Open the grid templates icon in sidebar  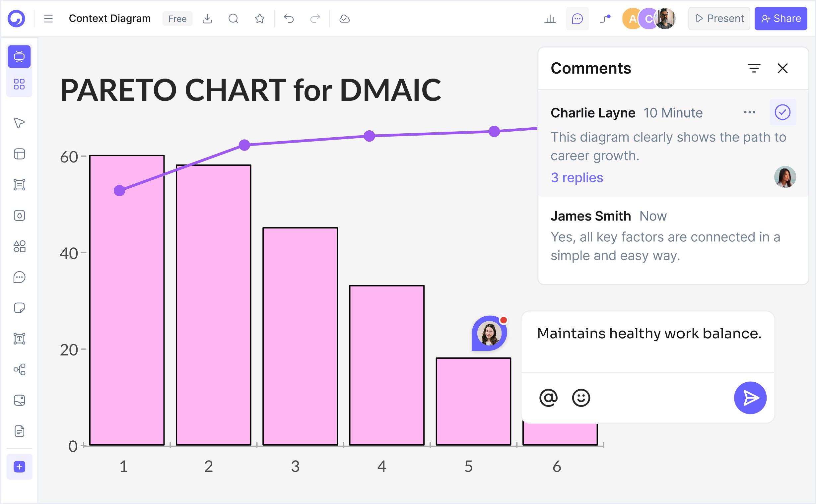[19, 84]
